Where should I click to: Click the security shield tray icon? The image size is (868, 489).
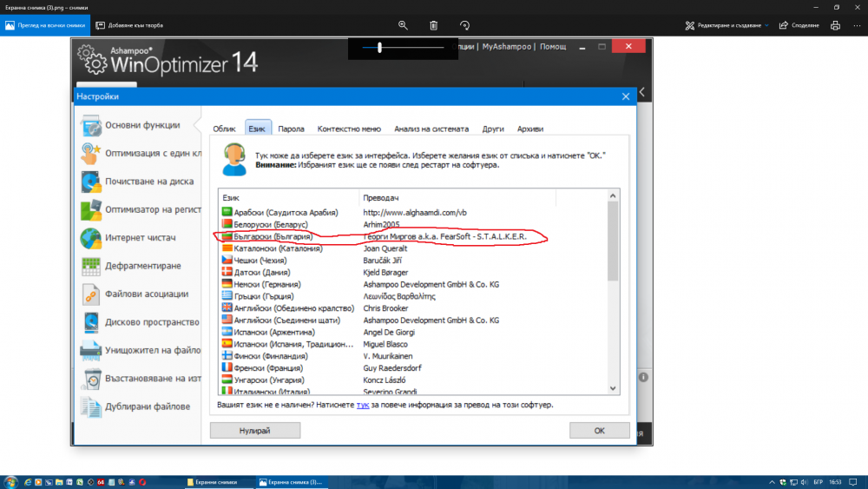click(x=783, y=482)
